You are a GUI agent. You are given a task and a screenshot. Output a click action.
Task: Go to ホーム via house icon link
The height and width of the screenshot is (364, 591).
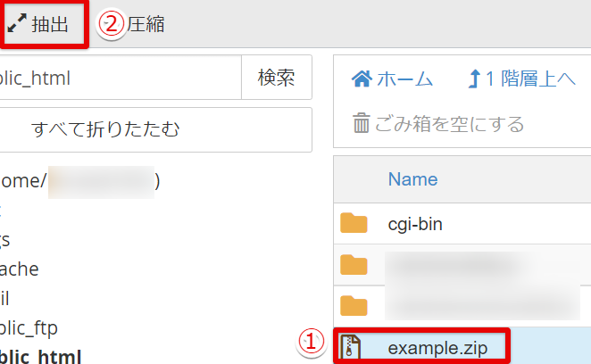(392, 79)
